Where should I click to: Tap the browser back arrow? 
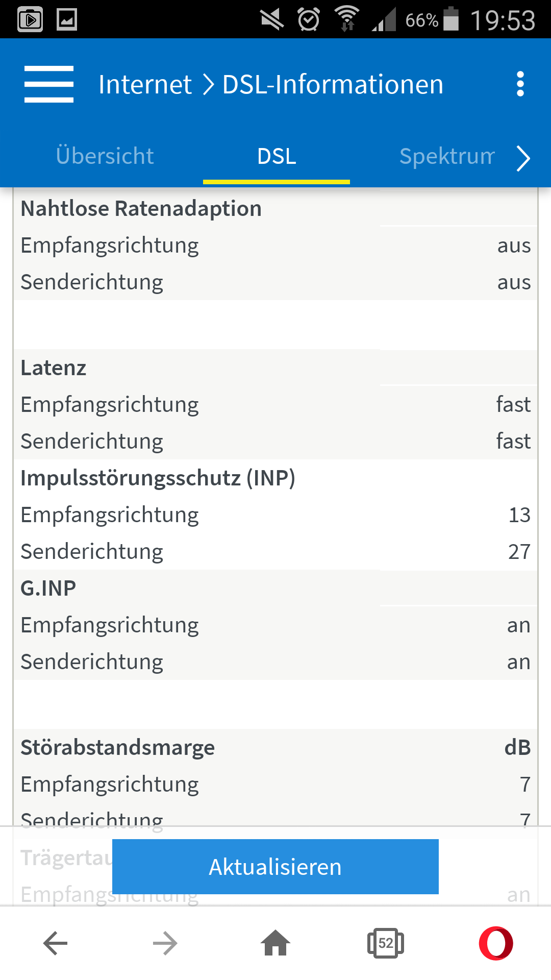(x=56, y=943)
